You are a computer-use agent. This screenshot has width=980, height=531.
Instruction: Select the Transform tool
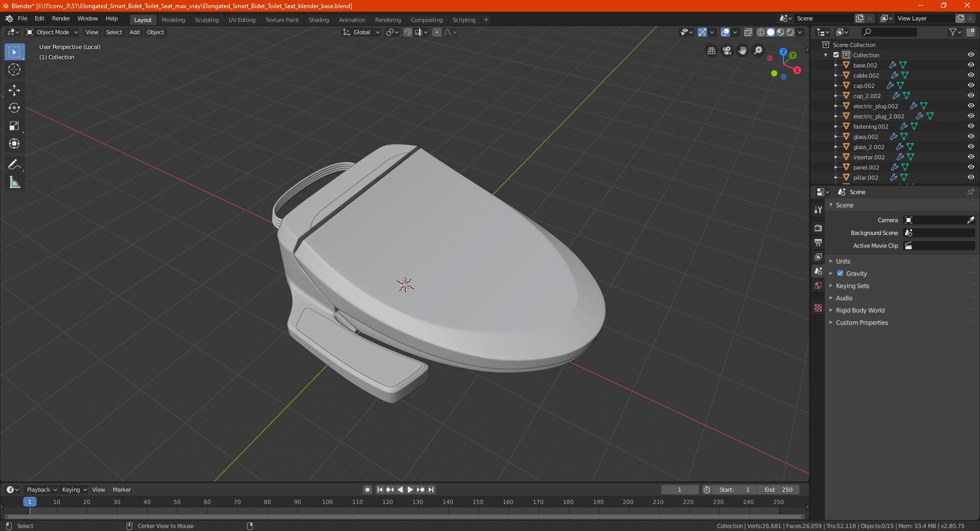point(14,143)
